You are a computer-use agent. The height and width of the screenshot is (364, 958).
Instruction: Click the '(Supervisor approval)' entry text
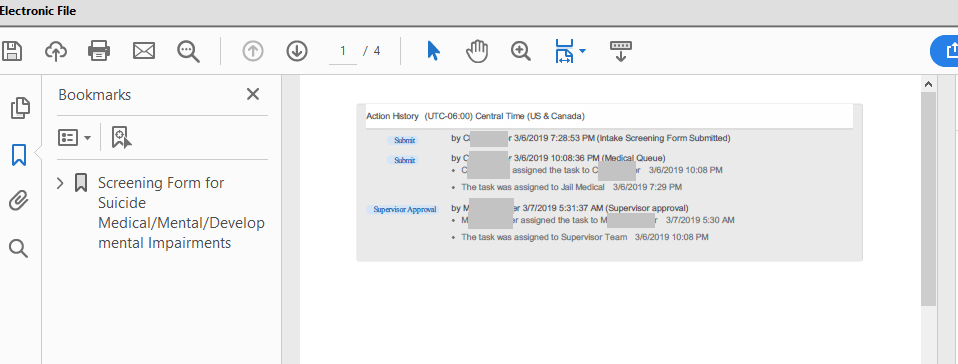pyautogui.click(x=647, y=208)
